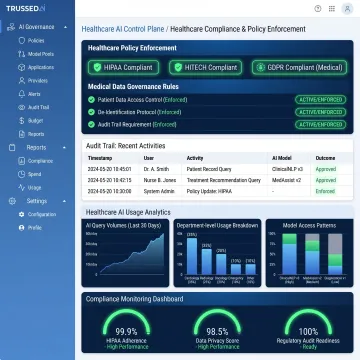Click the De-Identification Protocol checkmark
Viewport: 360px width, 360px height.
point(91,112)
